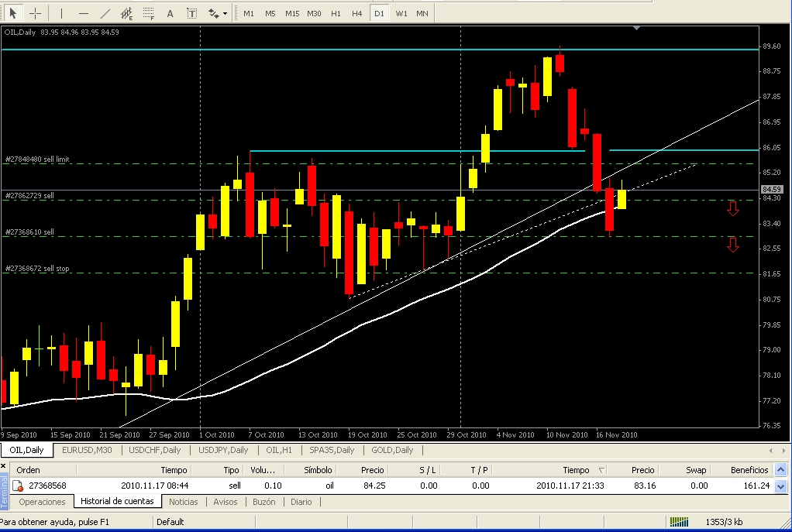This screenshot has width=792, height=532.
Task: Select the equidistant channel tool
Action: click(x=127, y=13)
